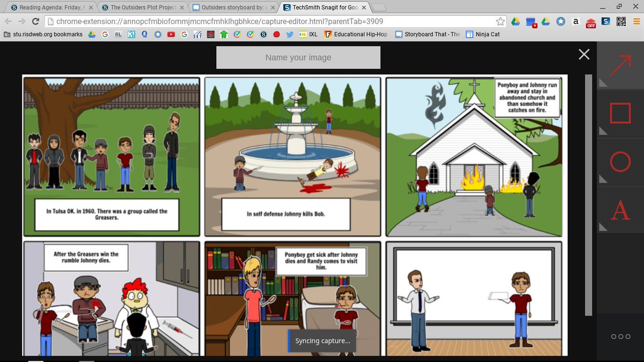The image size is (644, 362).
Task: Open stu.risdweb.org bookmarks folder
Action: point(43,34)
